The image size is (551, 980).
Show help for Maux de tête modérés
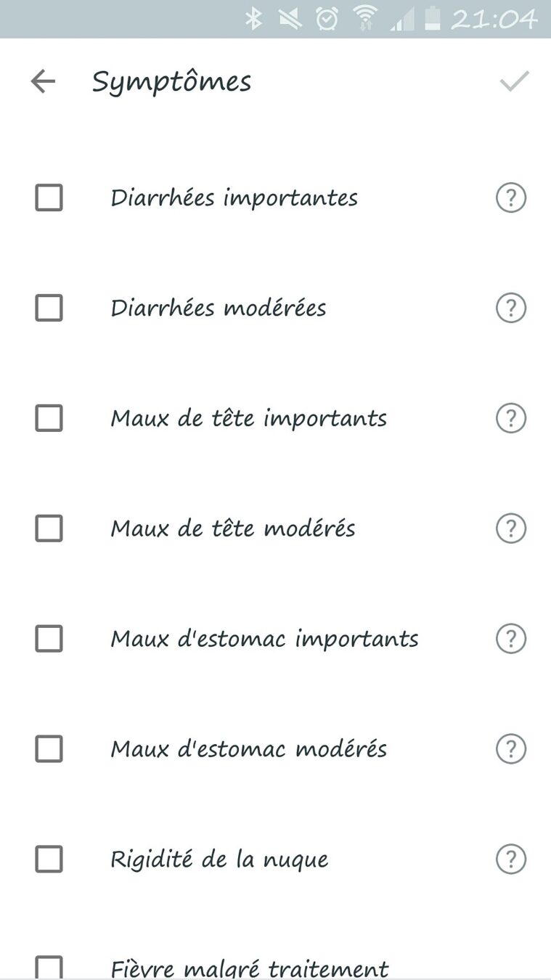(x=510, y=528)
